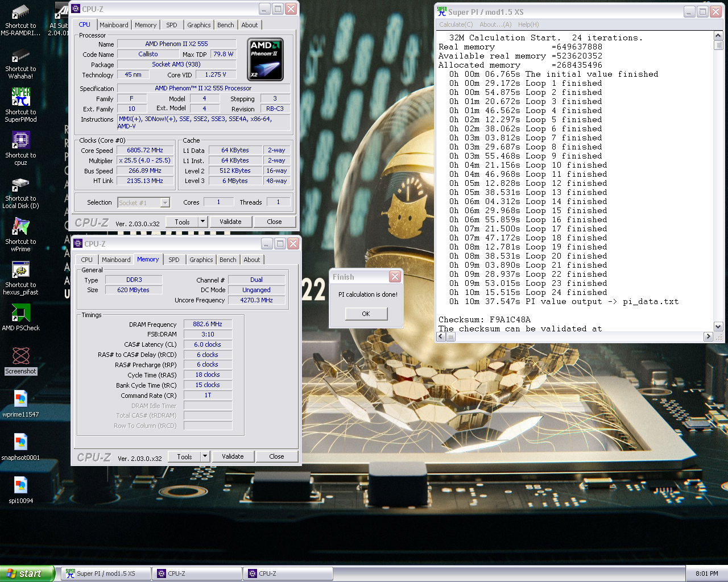Click Super PI horizontal scrollbar left arrow

(441, 336)
